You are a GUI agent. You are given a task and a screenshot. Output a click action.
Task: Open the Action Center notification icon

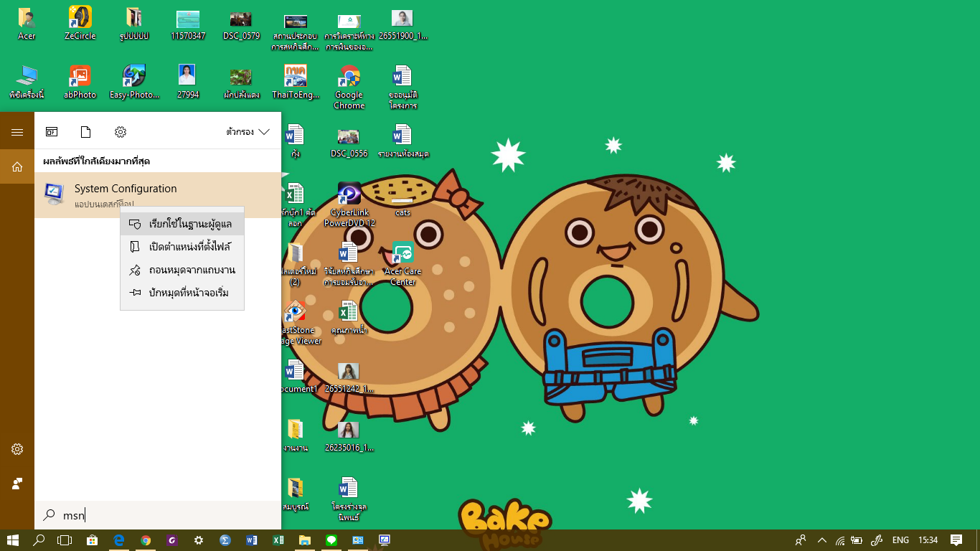pyautogui.click(x=956, y=540)
